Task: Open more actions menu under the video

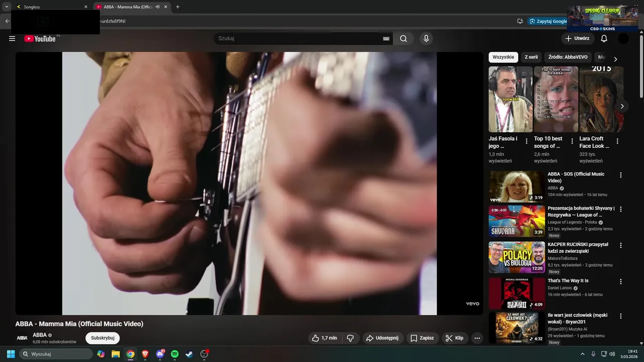Action: click(477, 338)
